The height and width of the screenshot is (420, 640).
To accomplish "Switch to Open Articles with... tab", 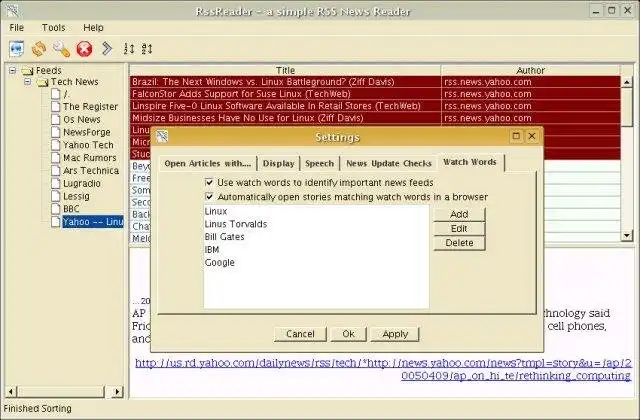I will [x=208, y=163].
